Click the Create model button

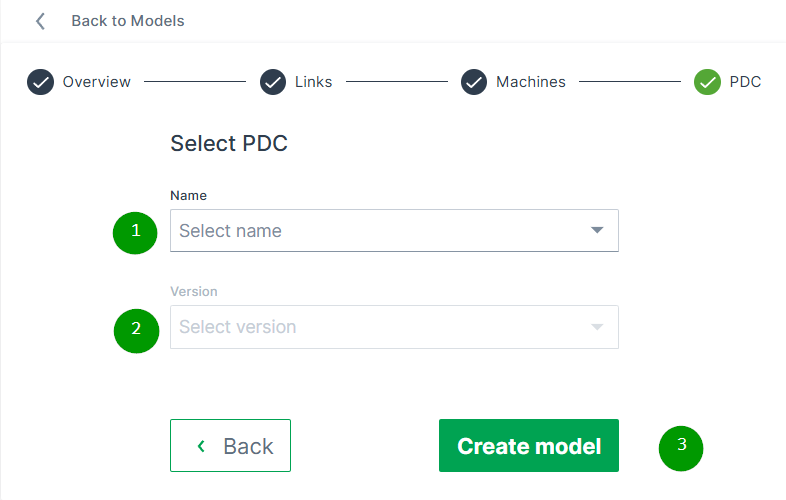529,446
